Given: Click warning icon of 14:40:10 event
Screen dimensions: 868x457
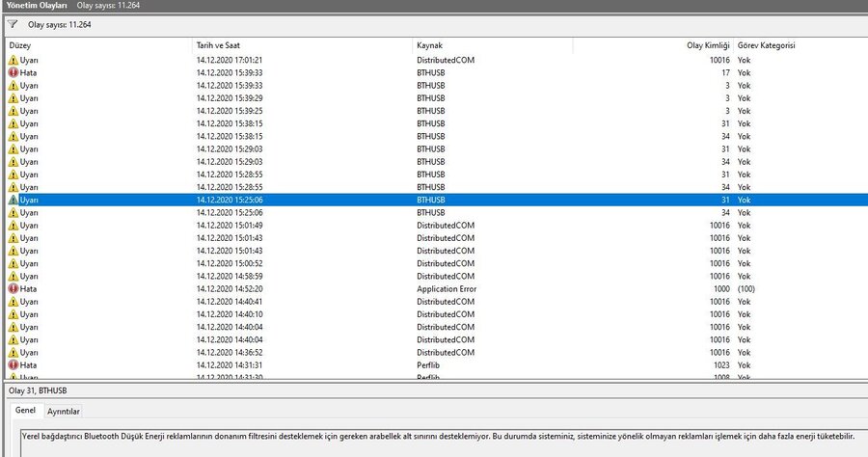Looking at the screenshot, I should (x=14, y=314).
